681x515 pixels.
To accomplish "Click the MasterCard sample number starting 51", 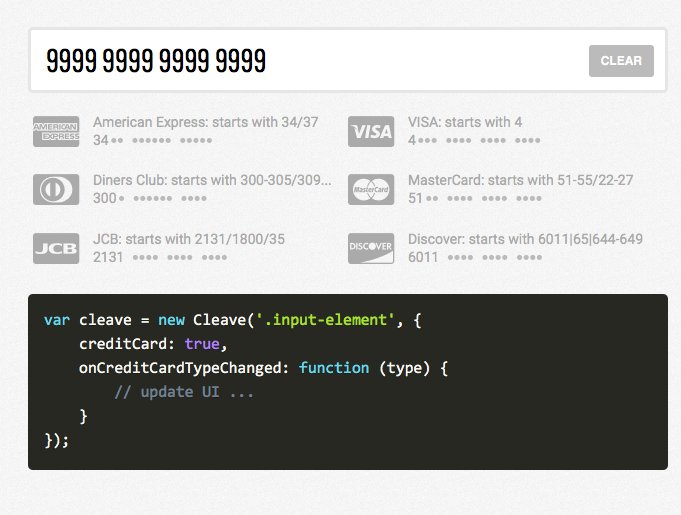I will 475,198.
